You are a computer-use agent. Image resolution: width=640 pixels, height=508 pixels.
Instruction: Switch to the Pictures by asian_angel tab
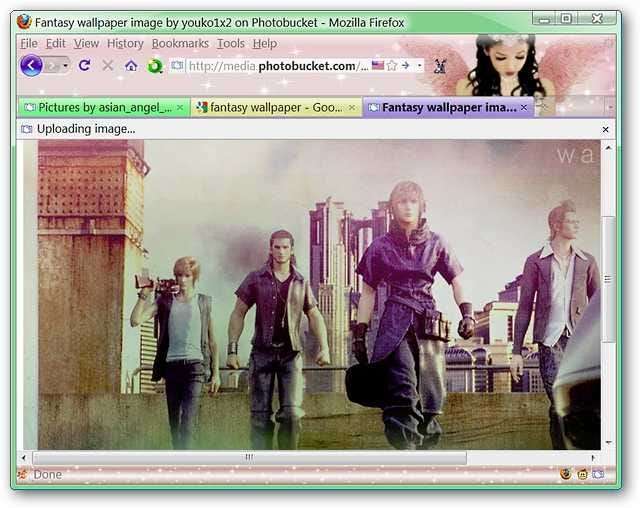coord(104,107)
